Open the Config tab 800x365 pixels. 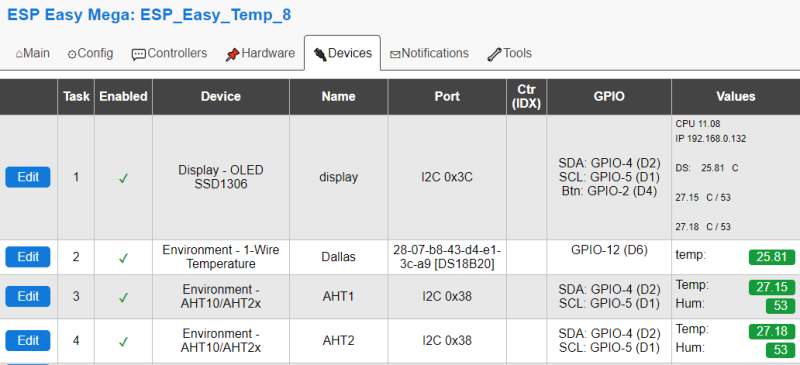pos(90,53)
